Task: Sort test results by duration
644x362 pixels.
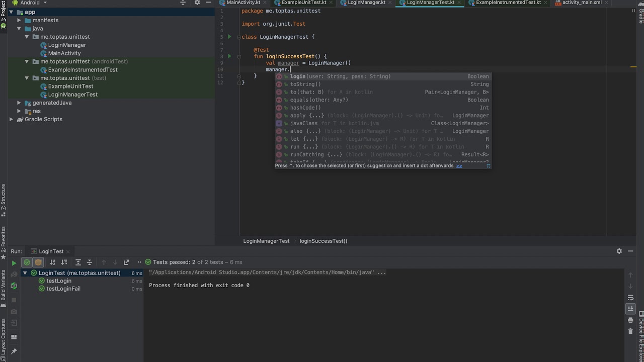Action: [x=64, y=262]
